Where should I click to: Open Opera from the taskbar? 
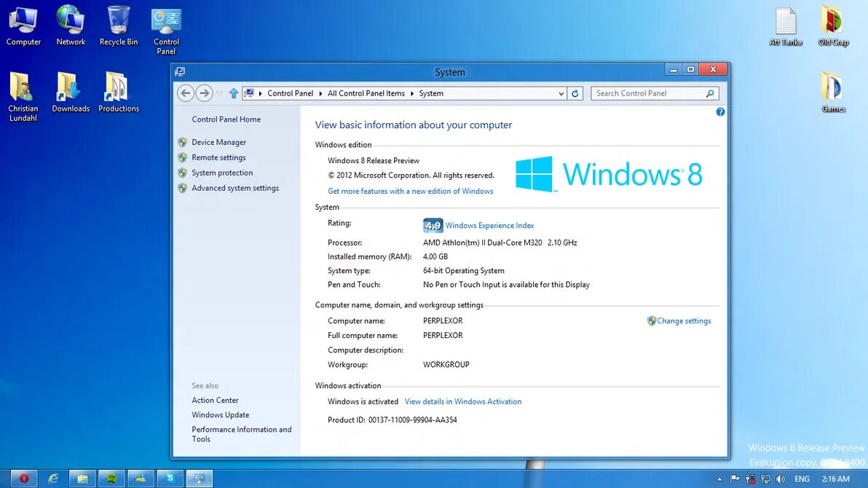coord(24,479)
